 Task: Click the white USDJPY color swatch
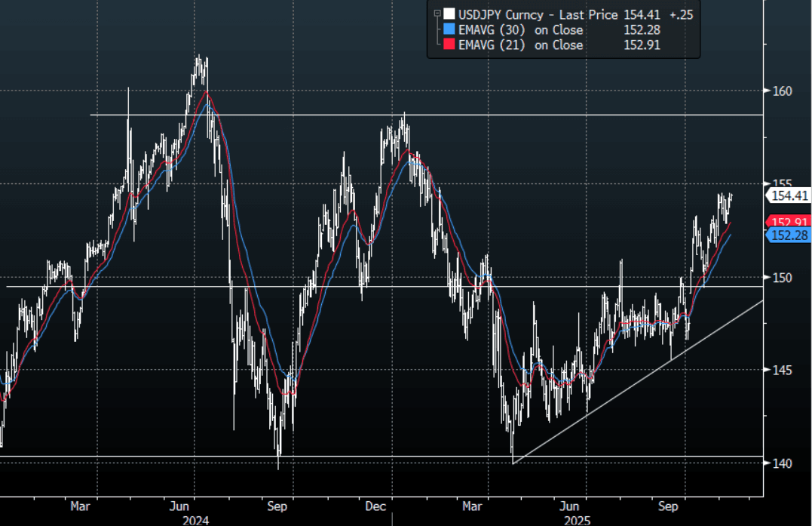[449, 14]
